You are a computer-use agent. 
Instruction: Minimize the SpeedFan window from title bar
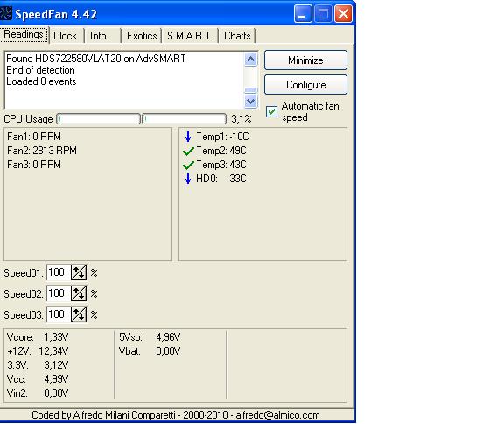(303, 14)
